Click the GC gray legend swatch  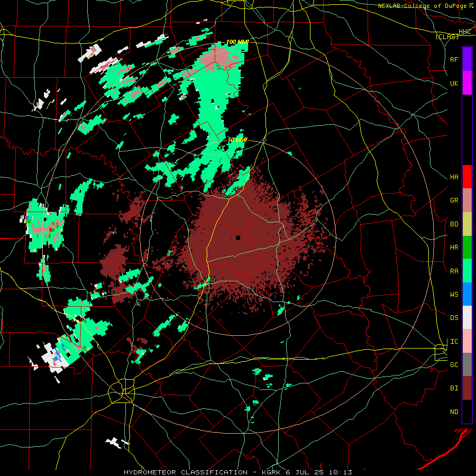click(467, 364)
